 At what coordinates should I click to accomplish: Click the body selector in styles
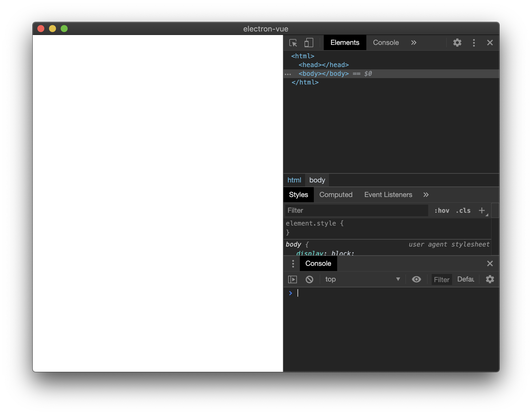[x=293, y=245]
